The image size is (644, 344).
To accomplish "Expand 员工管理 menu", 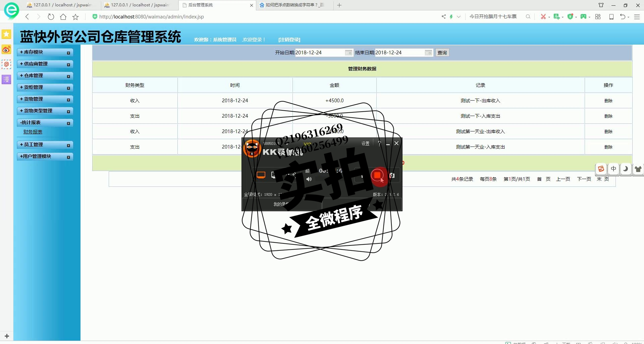I will [45, 145].
